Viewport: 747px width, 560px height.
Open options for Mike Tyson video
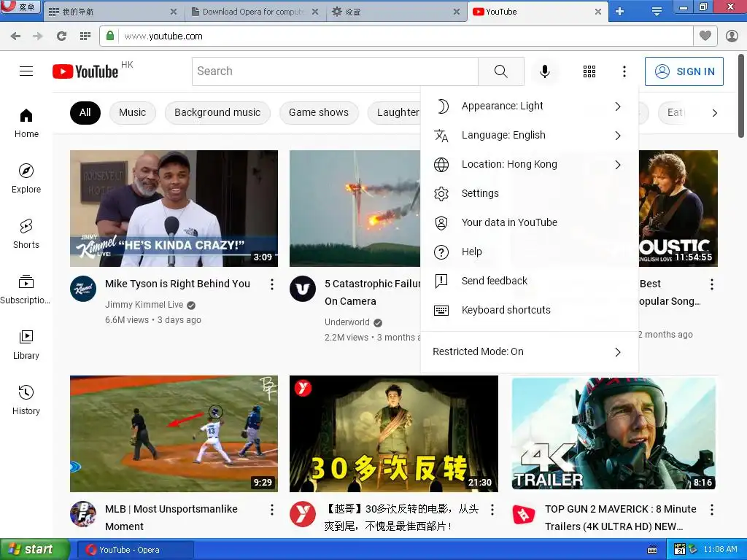(271, 284)
